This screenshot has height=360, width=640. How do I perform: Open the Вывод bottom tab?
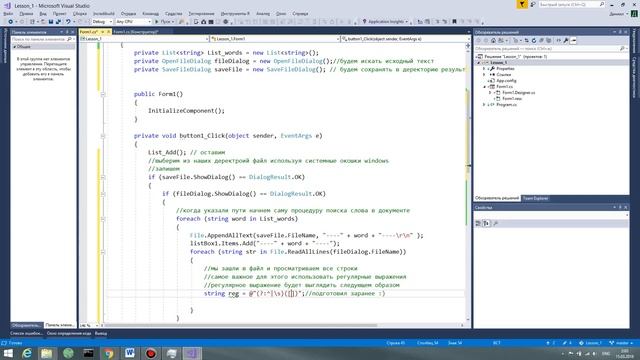point(101,333)
